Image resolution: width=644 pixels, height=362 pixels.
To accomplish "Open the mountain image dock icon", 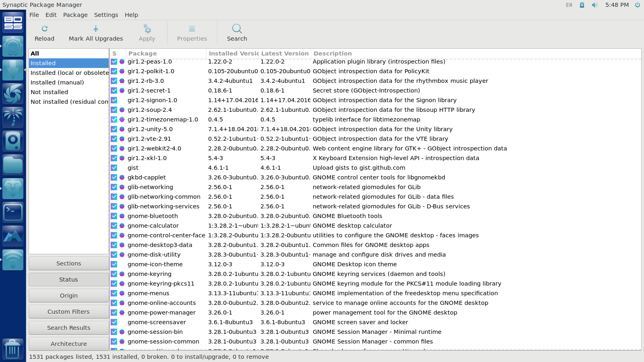I will point(13,236).
